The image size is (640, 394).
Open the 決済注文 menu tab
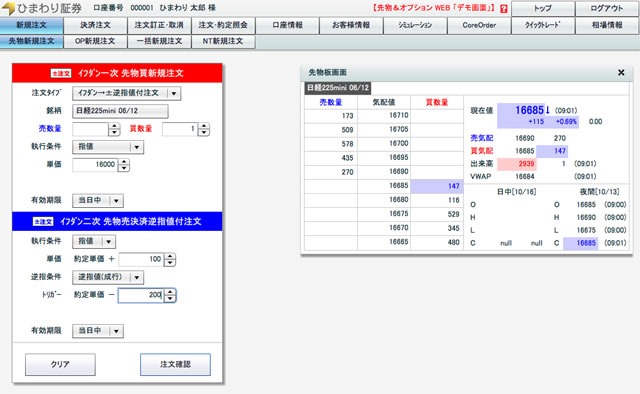(x=95, y=25)
